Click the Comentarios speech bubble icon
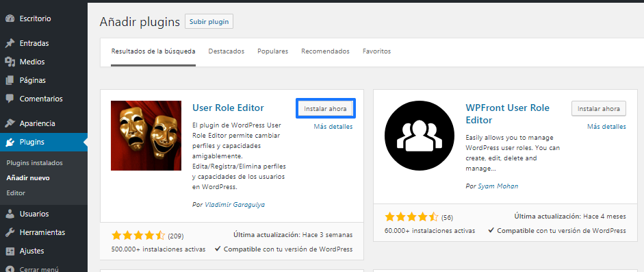 point(10,99)
